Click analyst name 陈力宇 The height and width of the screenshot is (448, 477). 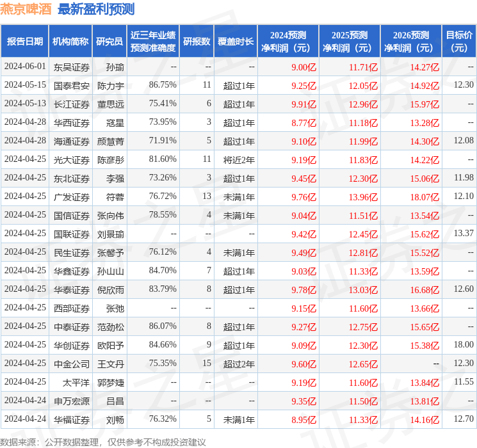tap(111, 86)
